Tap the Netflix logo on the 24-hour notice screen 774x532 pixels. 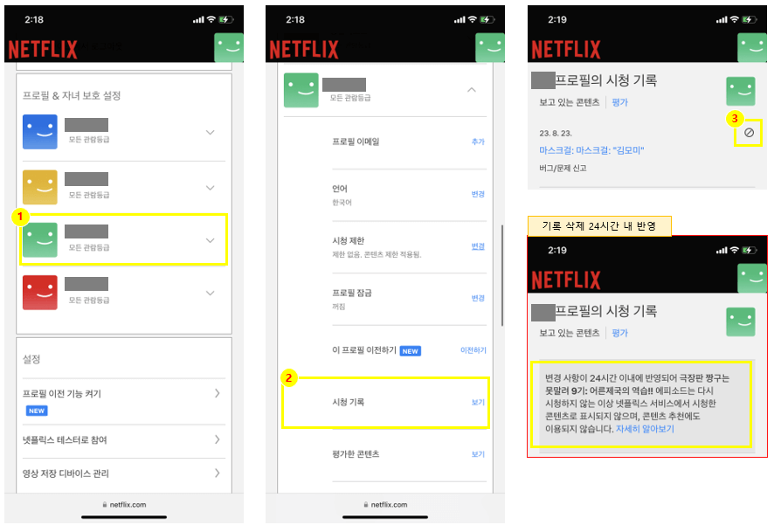tap(566, 280)
